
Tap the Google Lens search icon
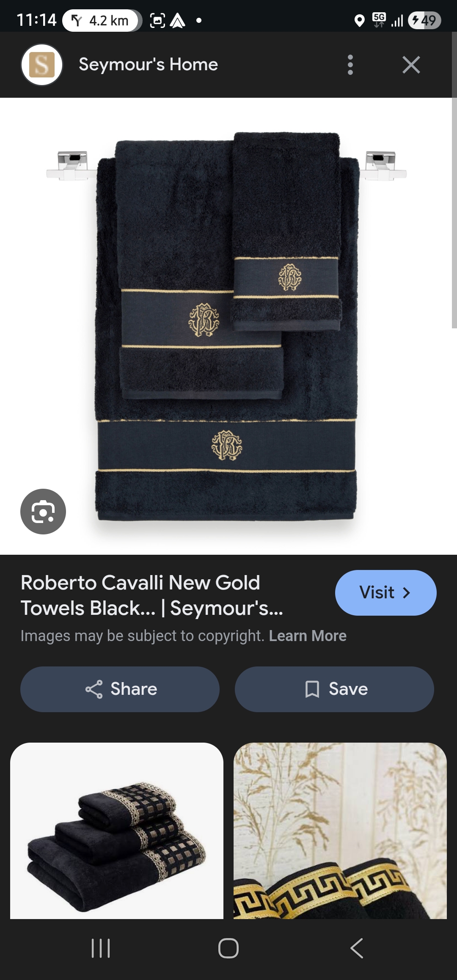43,512
